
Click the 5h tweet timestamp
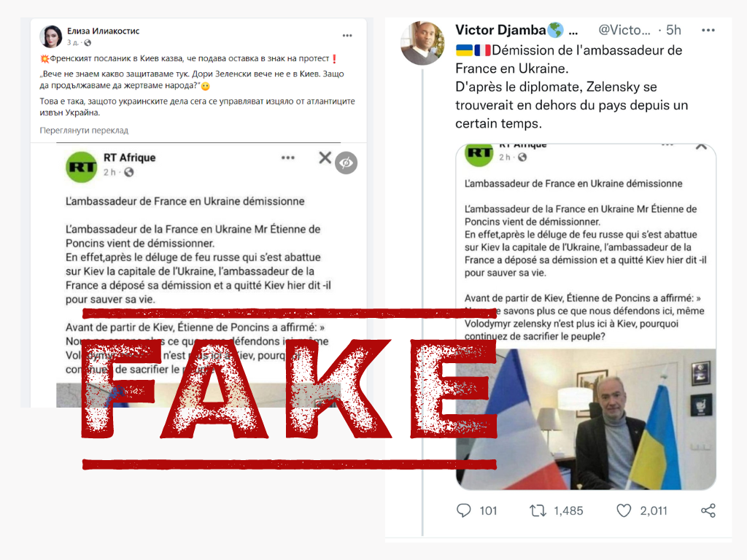click(x=673, y=30)
